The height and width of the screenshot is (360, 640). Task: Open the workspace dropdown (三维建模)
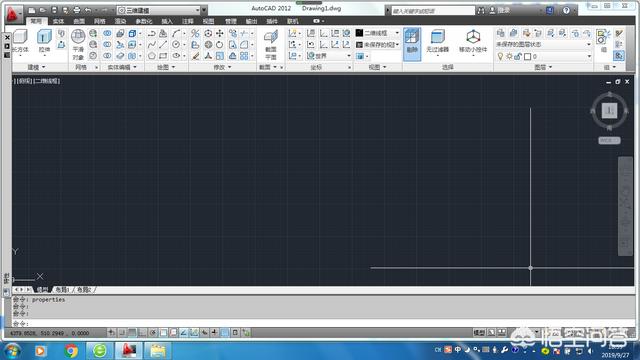159,10
